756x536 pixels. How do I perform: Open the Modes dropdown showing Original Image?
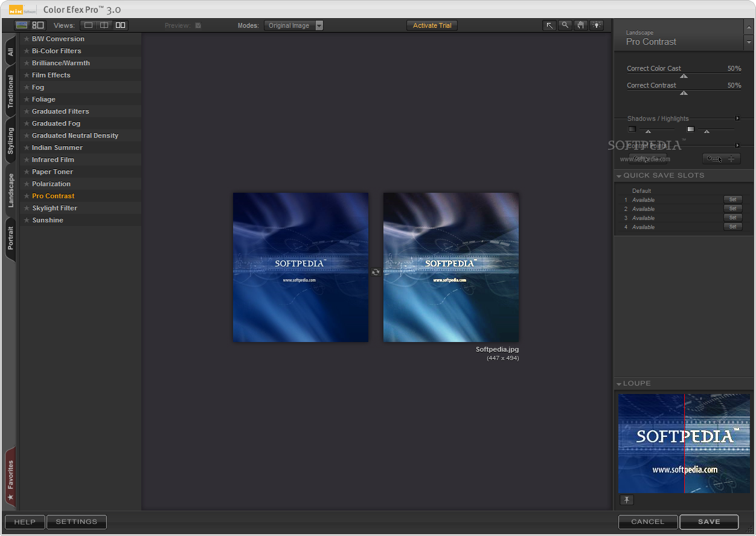[x=293, y=25]
